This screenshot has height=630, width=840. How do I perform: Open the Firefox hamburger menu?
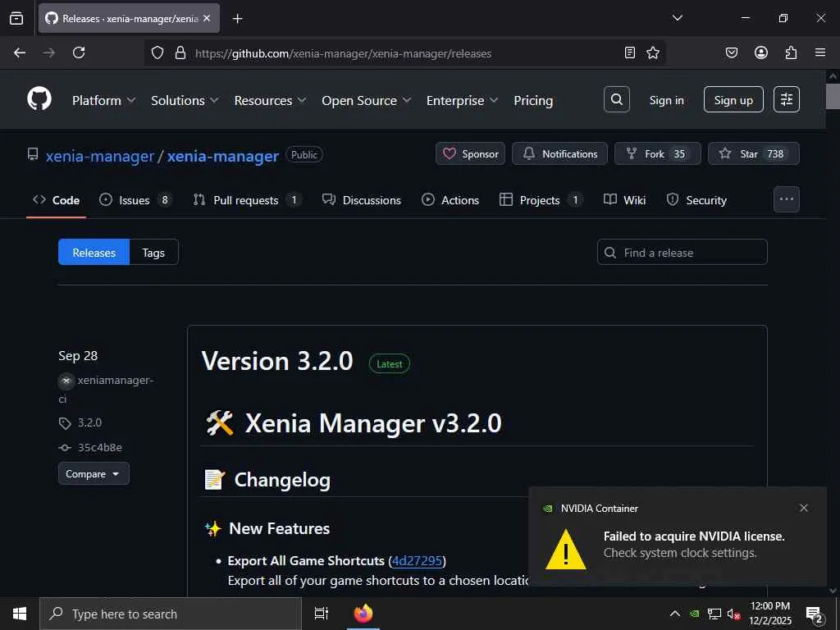coord(820,52)
